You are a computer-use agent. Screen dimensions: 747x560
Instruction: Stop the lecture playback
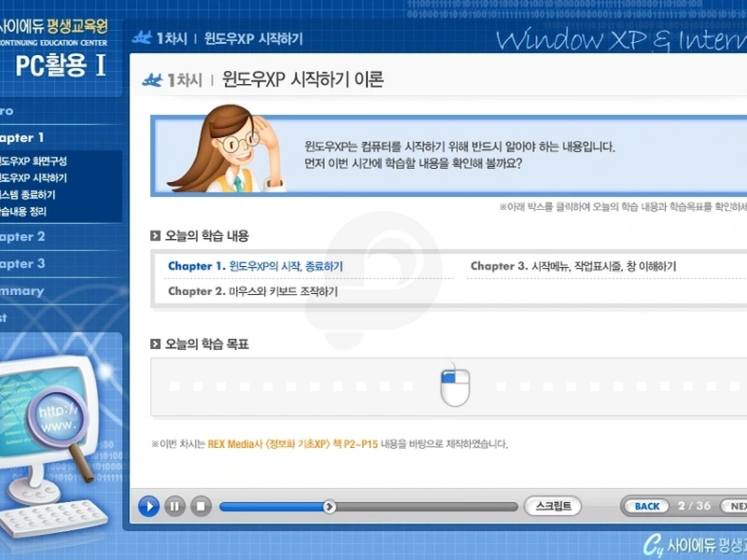201,507
